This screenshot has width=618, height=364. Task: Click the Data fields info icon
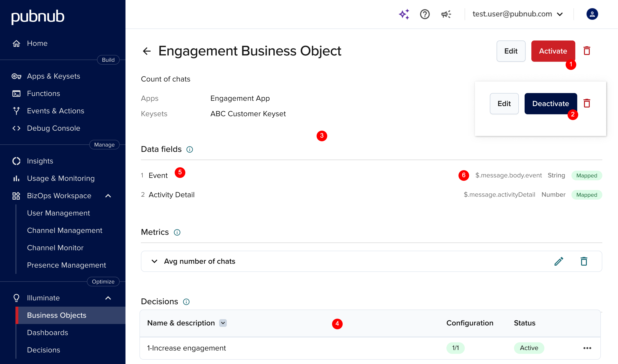pyautogui.click(x=189, y=149)
